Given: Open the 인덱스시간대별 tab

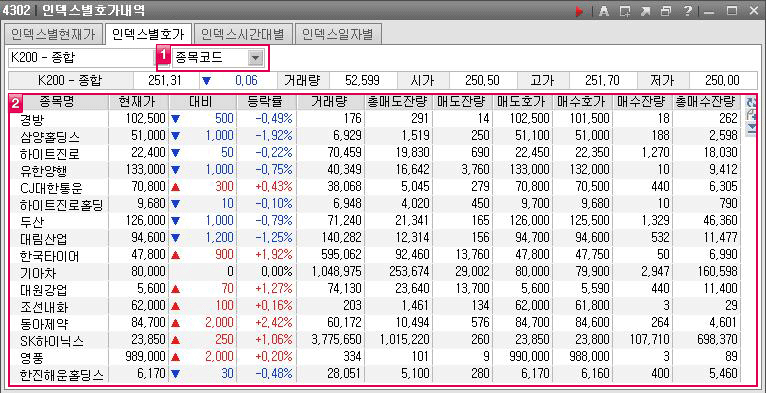Looking at the screenshot, I should (x=242, y=34).
